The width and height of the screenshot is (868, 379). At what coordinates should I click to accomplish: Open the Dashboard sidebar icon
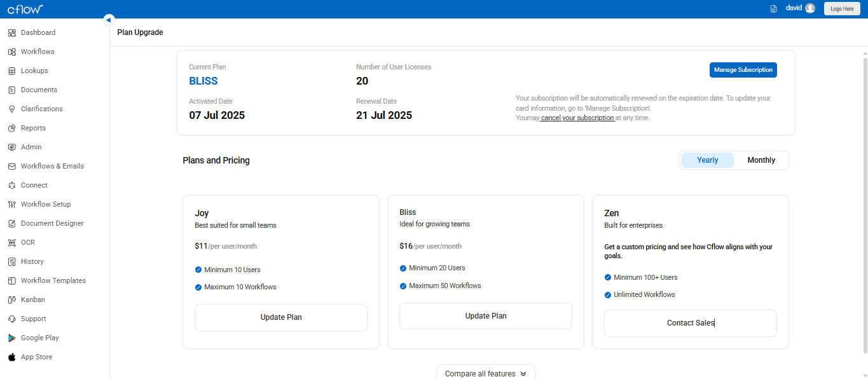(11, 32)
